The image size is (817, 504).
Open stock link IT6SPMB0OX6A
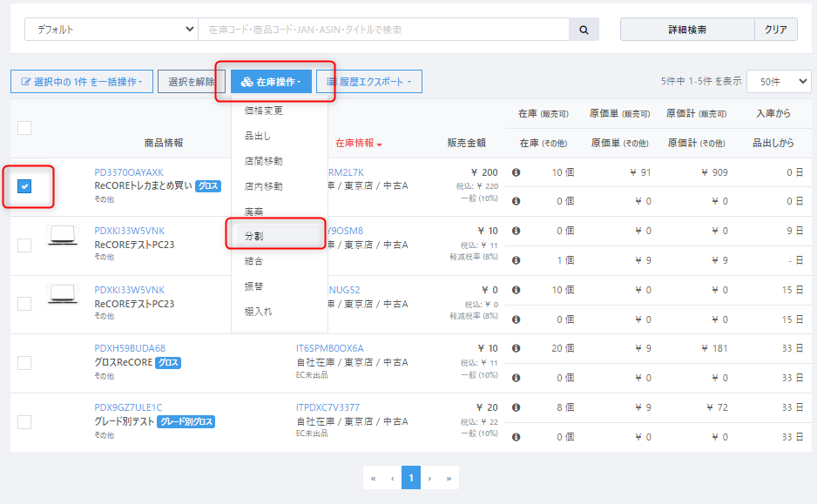[x=330, y=348]
